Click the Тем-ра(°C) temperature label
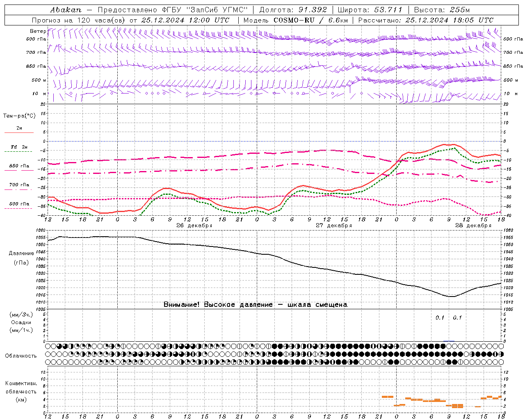Screen dimensions: 525x420 [x=19, y=116]
